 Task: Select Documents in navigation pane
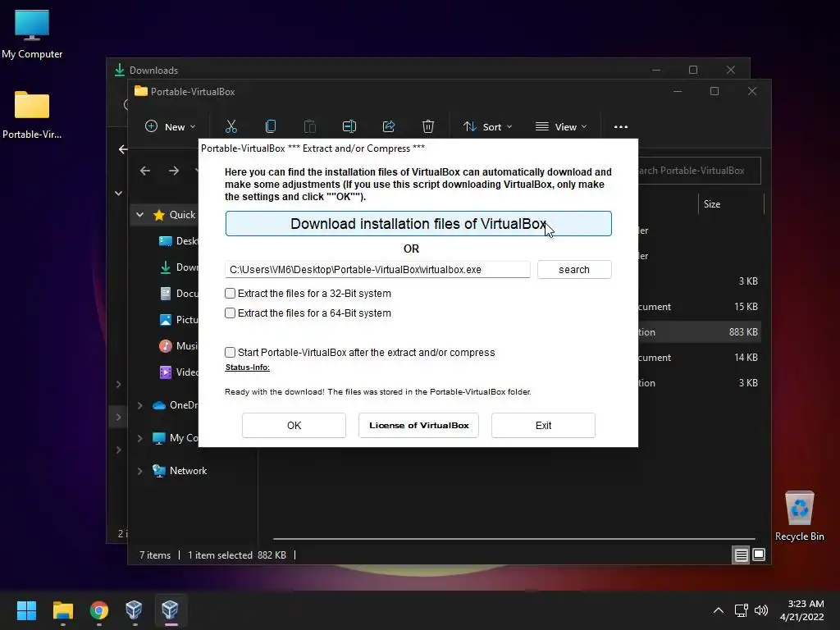click(180, 294)
